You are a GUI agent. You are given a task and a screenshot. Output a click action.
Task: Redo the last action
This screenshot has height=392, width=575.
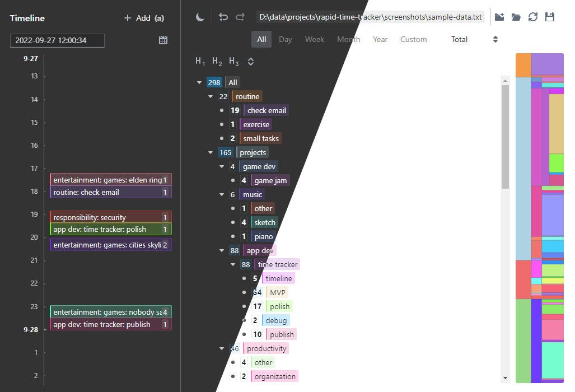tap(240, 17)
